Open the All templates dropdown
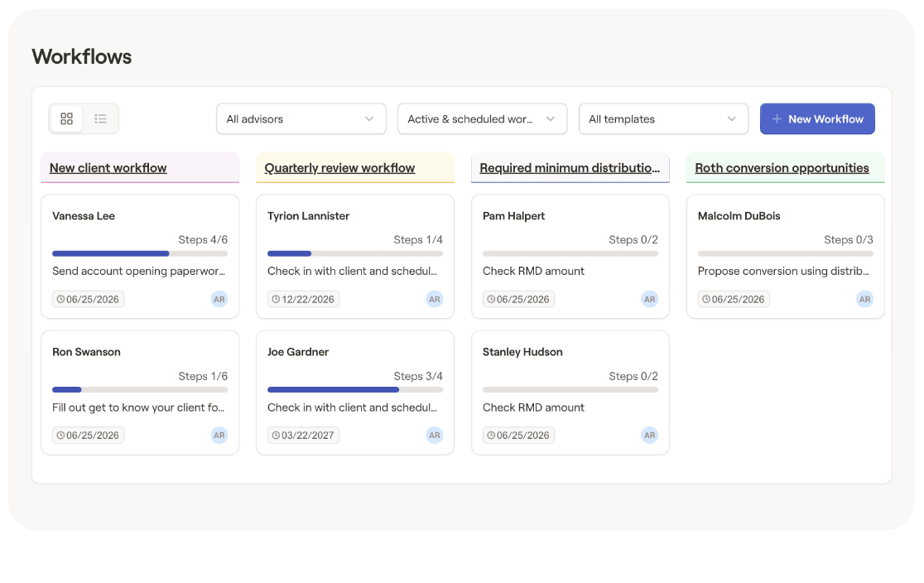The image size is (924, 583). (663, 119)
